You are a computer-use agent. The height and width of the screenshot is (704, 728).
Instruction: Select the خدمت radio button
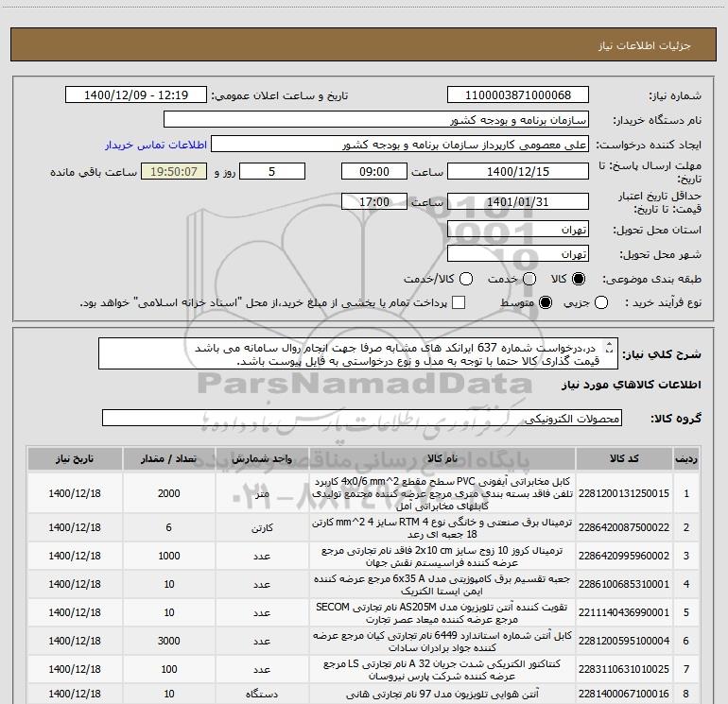529,279
